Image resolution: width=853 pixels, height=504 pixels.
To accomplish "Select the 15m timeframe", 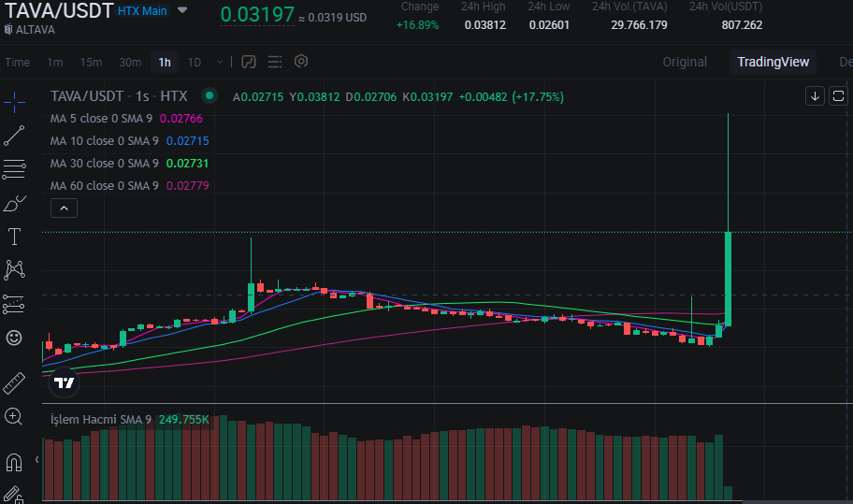I will (91, 62).
